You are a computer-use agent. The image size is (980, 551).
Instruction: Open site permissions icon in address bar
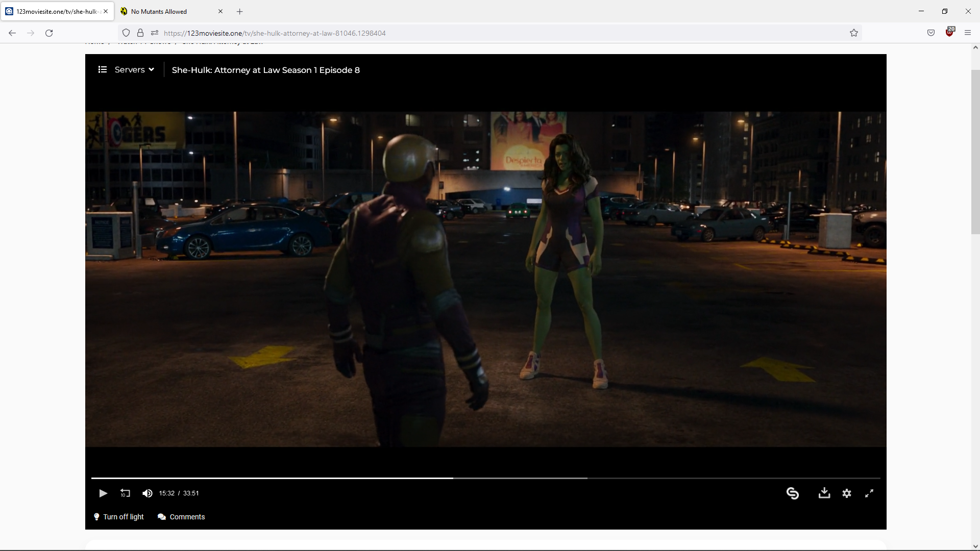(155, 33)
